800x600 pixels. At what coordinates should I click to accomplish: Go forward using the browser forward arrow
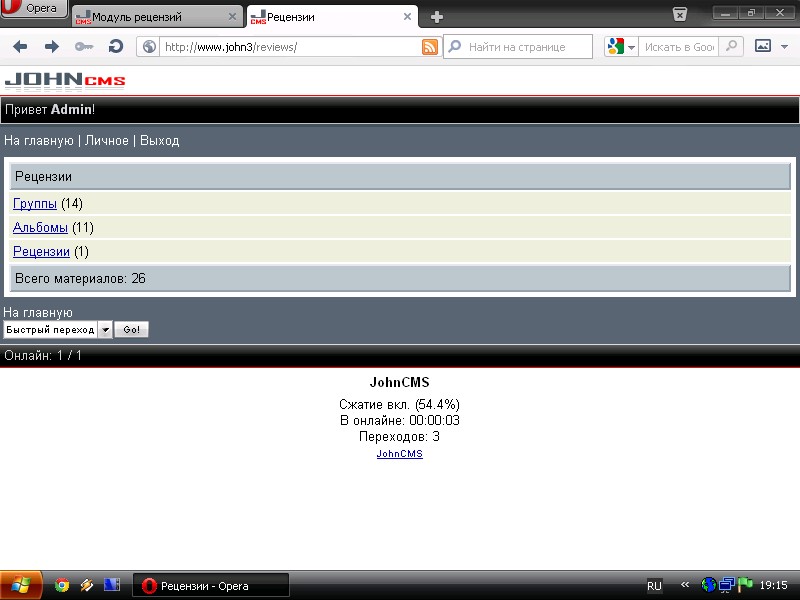click(x=52, y=47)
